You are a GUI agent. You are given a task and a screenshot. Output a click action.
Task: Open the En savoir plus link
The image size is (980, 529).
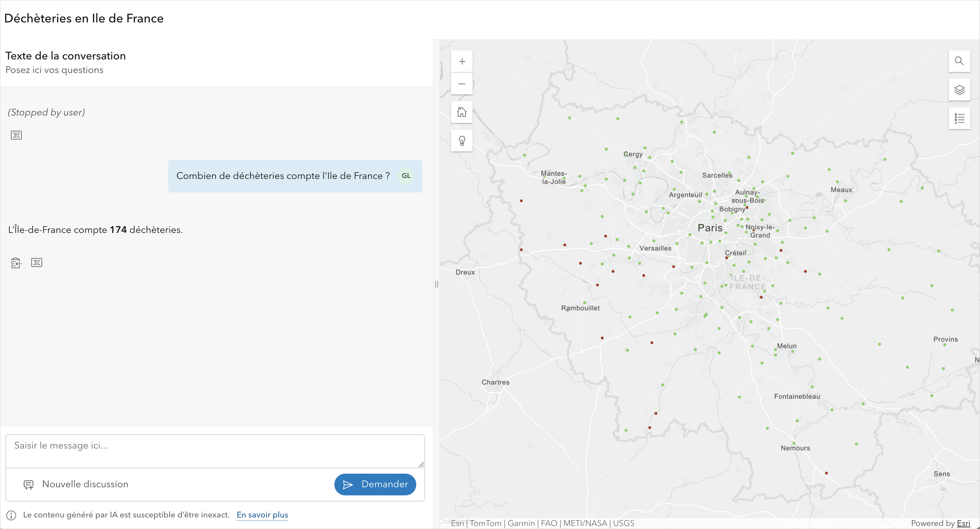(x=262, y=515)
